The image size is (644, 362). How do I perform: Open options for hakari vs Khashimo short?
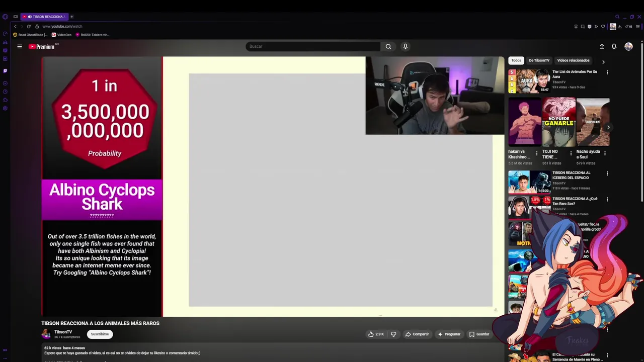click(536, 153)
